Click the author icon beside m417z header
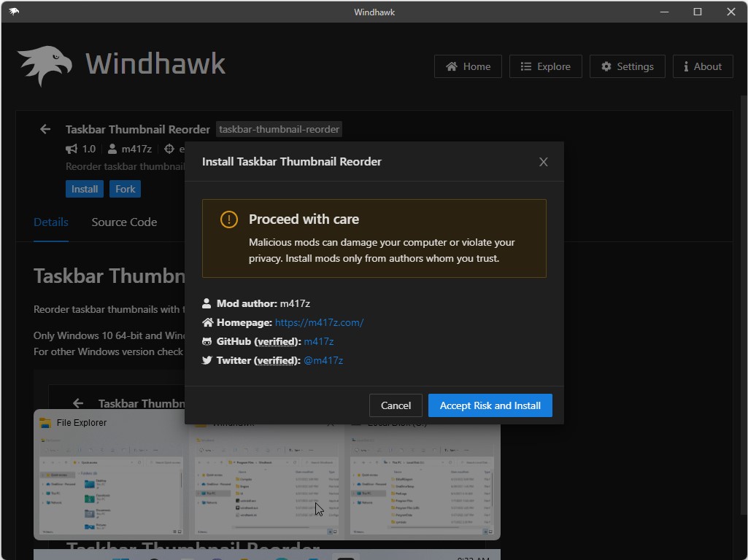 112,149
